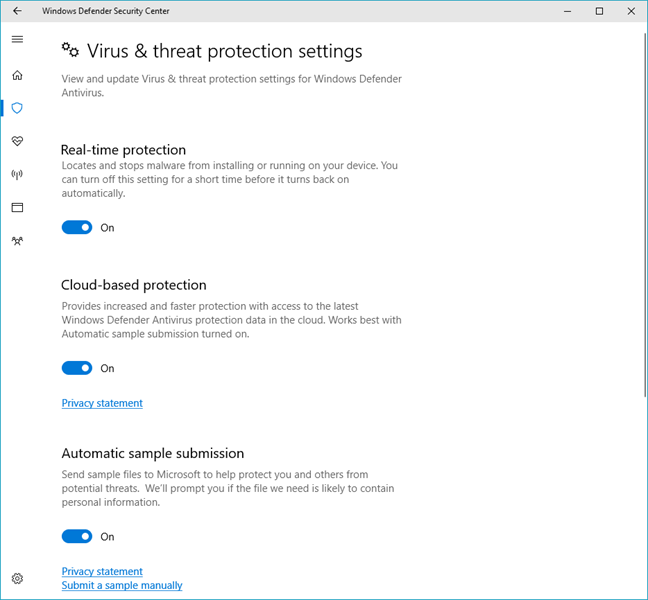Open Firewall & network protection antenna icon
Viewport: 648px width, 600px height.
point(17,174)
